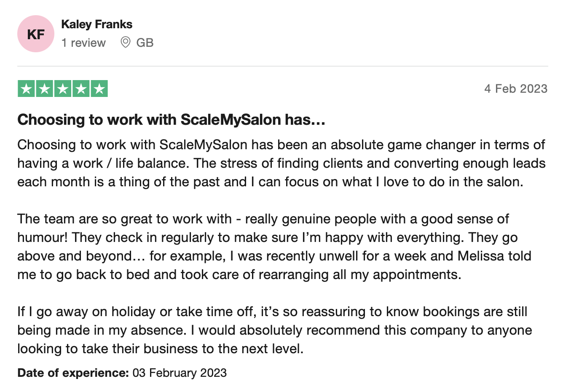Click the paragraph mentioning Melissa

(x=274, y=247)
